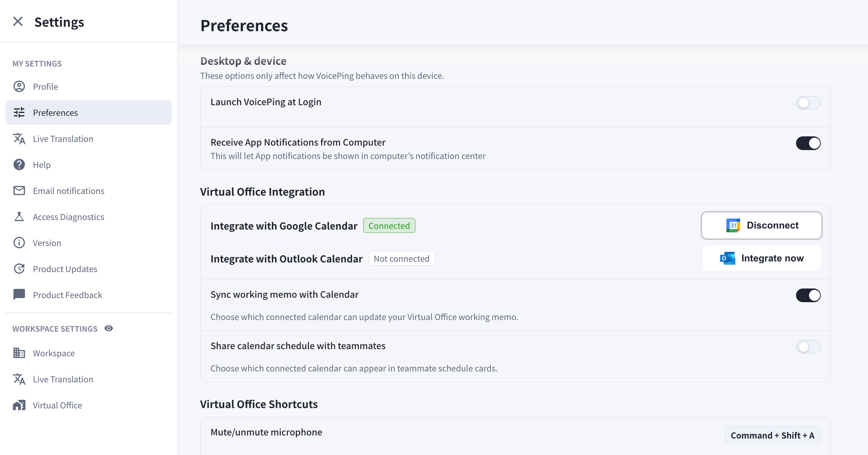868x455 pixels.
Task: Open the Help menu item
Action: coord(89,164)
